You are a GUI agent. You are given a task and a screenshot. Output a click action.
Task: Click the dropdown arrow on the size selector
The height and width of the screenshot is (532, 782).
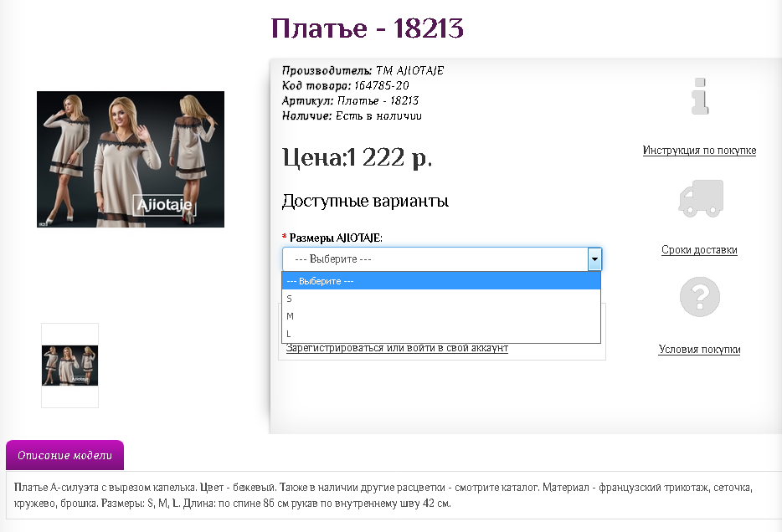coord(594,258)
